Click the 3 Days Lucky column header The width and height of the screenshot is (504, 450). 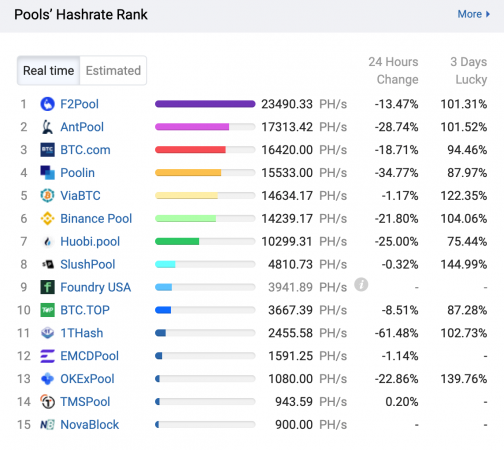pyautogui.click(x=469, y=71)
